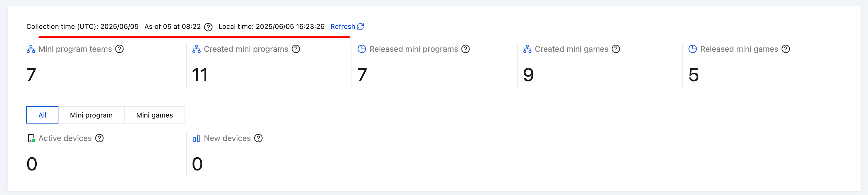Image resolution: width=868 pixels, height=195 pixels.
Task: Open Created mini games help icon
Action: 616,49
